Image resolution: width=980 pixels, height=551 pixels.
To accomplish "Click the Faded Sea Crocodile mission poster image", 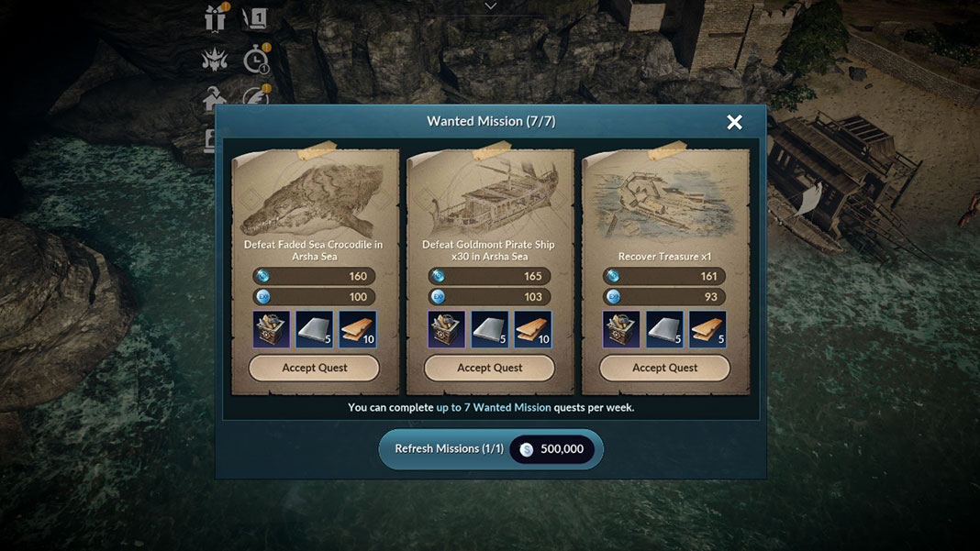I will pos(315,199).
